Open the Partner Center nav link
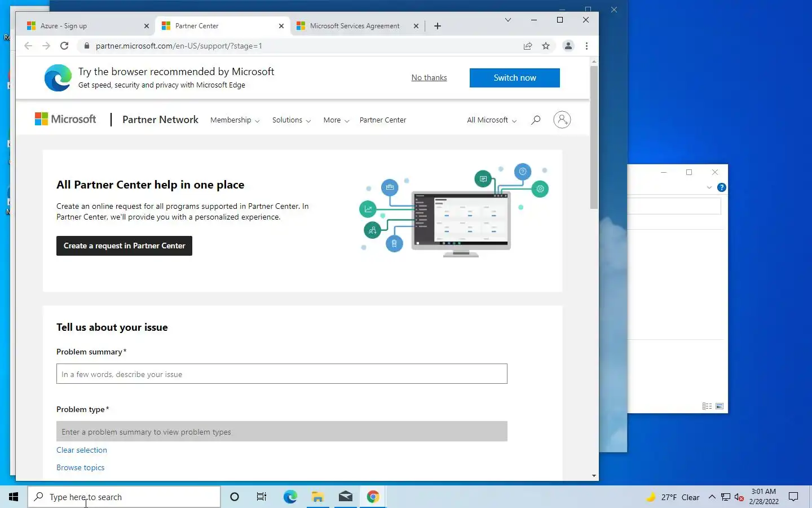The height and width of the screenshot is (508, 812). pos(383,120)
